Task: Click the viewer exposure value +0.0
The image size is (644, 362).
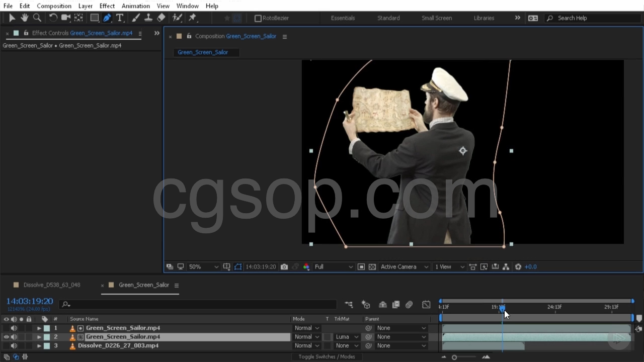Action: [531, 267]
